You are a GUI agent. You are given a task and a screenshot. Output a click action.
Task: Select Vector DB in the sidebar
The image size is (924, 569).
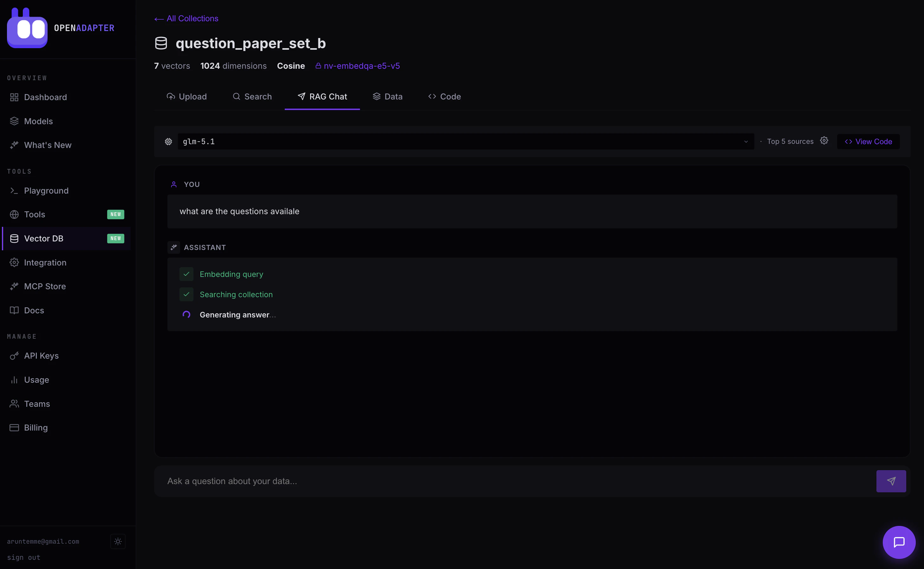66,239
